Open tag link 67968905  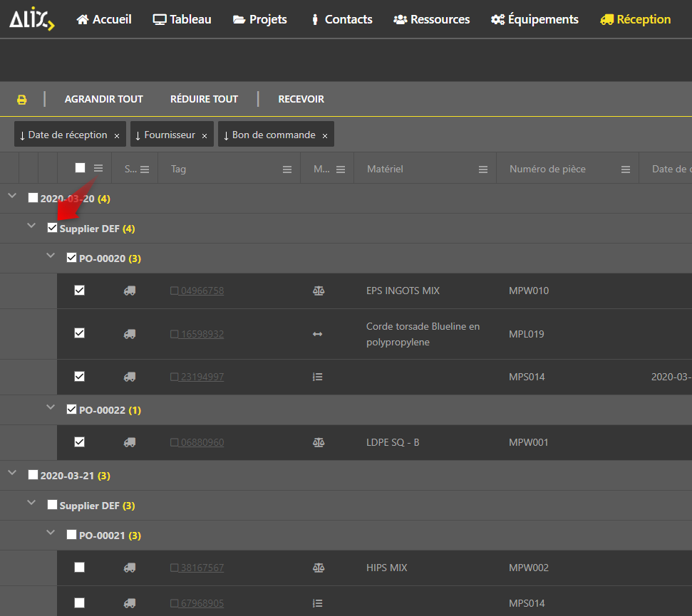point(197,603)
